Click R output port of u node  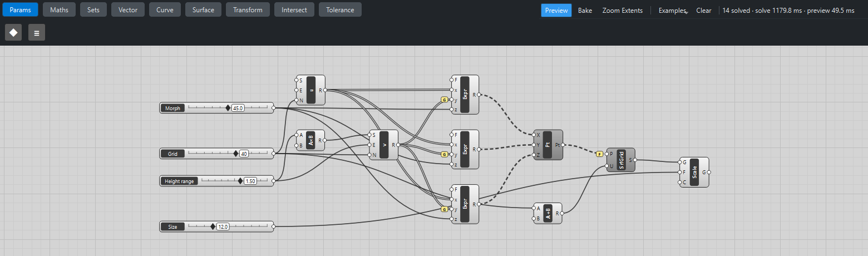click(325, 90)
